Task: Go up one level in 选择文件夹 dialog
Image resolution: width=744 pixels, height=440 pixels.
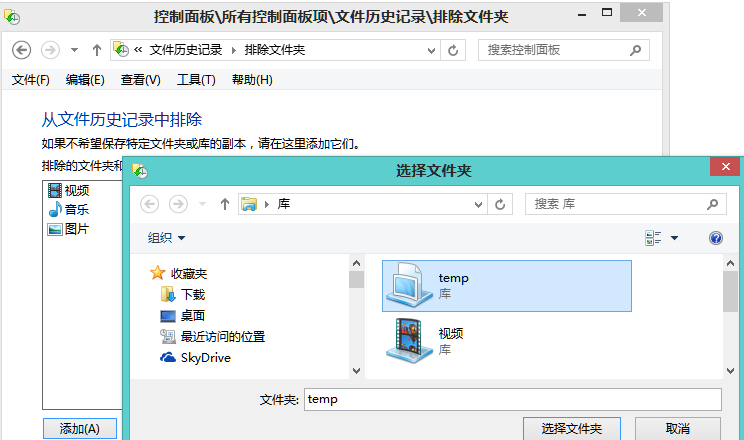Action: pyautogui.click(x=225, y=204)
